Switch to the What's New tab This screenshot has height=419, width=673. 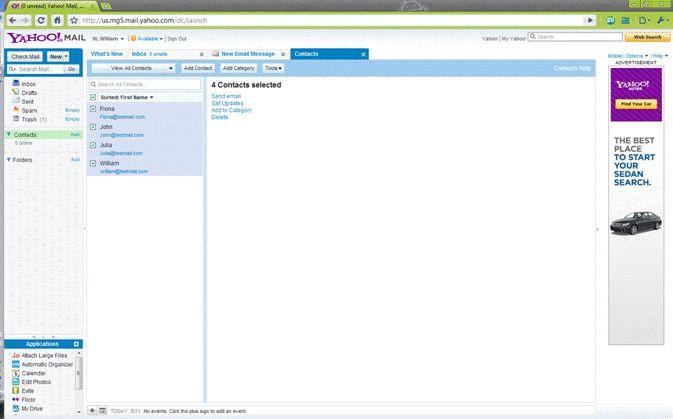106,54
